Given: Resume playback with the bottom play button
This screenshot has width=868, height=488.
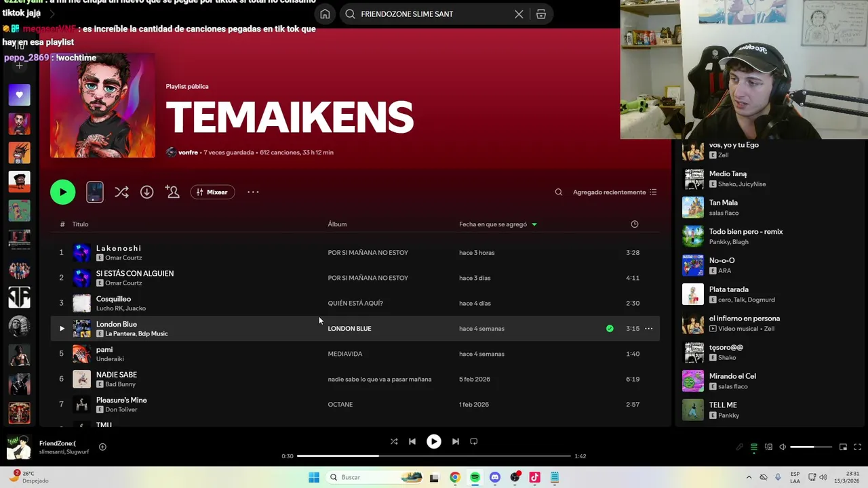Looking at the screenshot, I should (434, 441).
